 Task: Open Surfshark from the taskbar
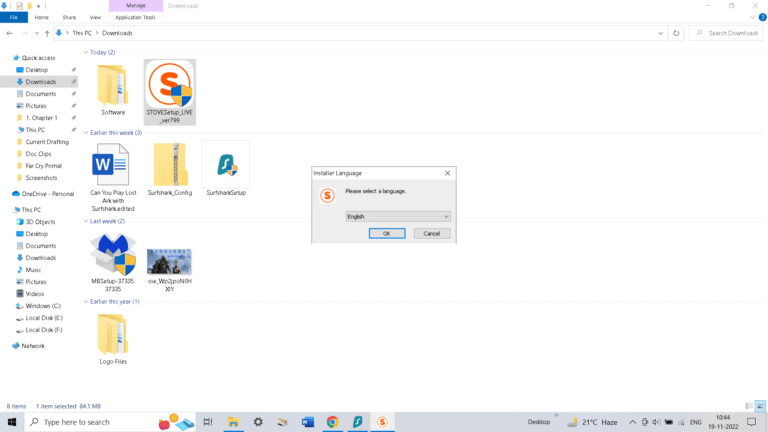(x=358, y=422)
